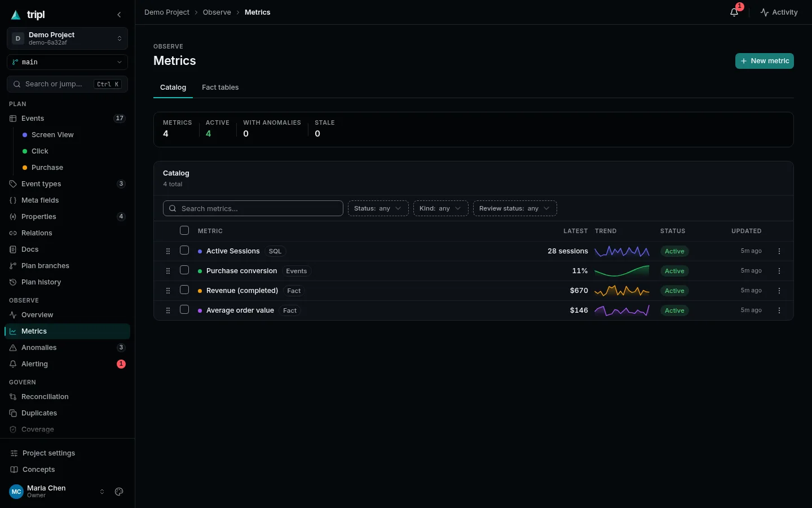The width and height of the screenshot is (812, 508).
Task: Check the Average order value row checkbox
Action: pos(184,309)
